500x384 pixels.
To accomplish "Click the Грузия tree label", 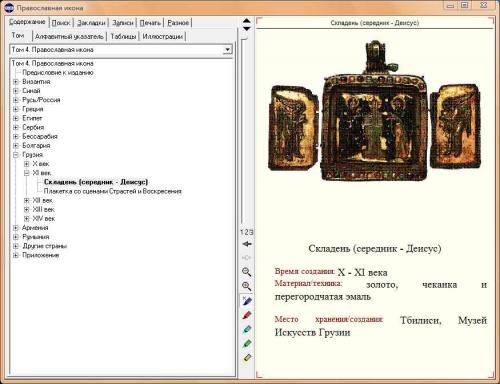I will coord(32,155).
